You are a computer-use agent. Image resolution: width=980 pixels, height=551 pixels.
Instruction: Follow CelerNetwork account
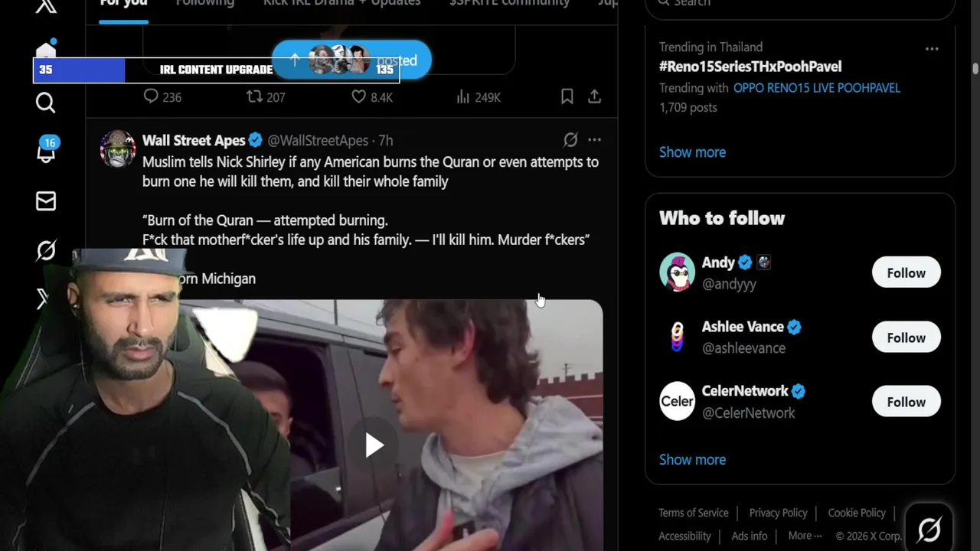tap(906, 402)
